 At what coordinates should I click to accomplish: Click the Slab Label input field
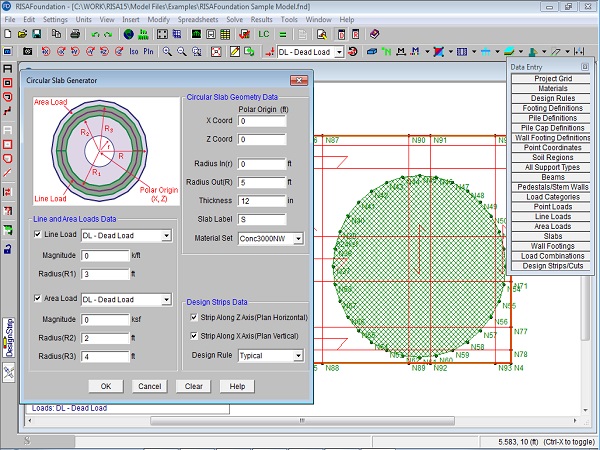(x=262, y=220)
